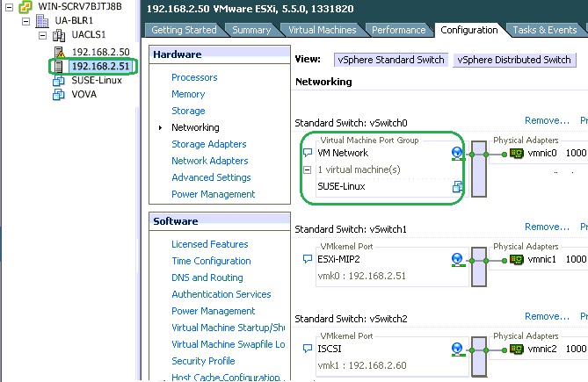588x382 pixels.
Task: Select vSphere Standard Switch view
Action: click(x=391, y=60)
